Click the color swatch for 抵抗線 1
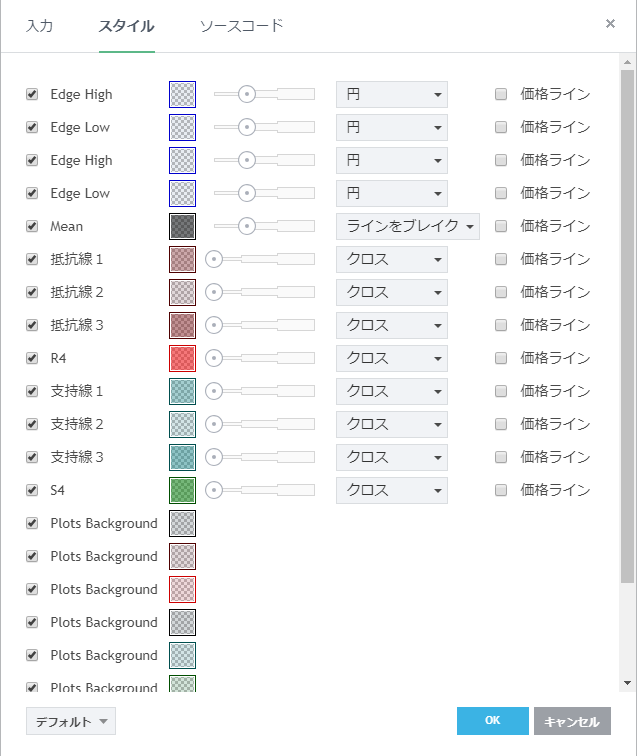Screen dimensions: 637x756 click(182, 259)
